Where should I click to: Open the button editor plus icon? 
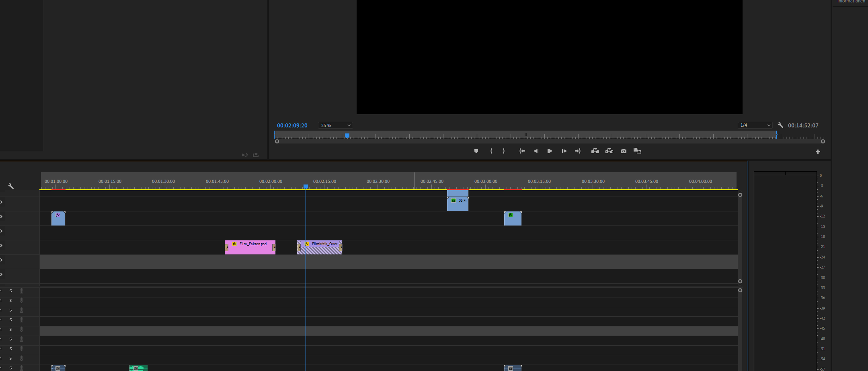pos(817,152)
